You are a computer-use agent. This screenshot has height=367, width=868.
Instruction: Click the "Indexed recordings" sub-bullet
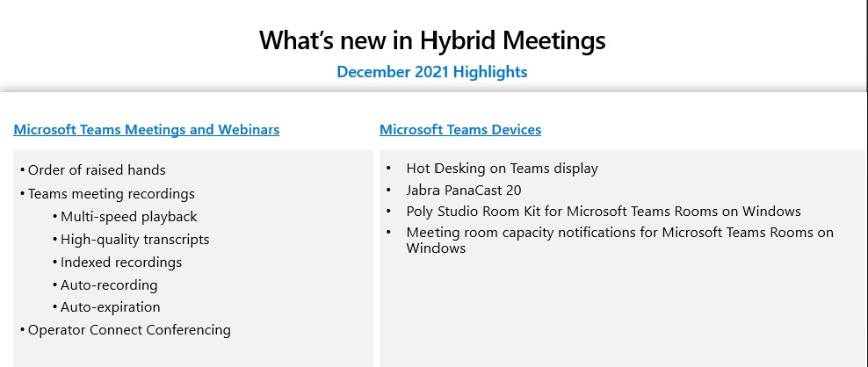[121, 263]
